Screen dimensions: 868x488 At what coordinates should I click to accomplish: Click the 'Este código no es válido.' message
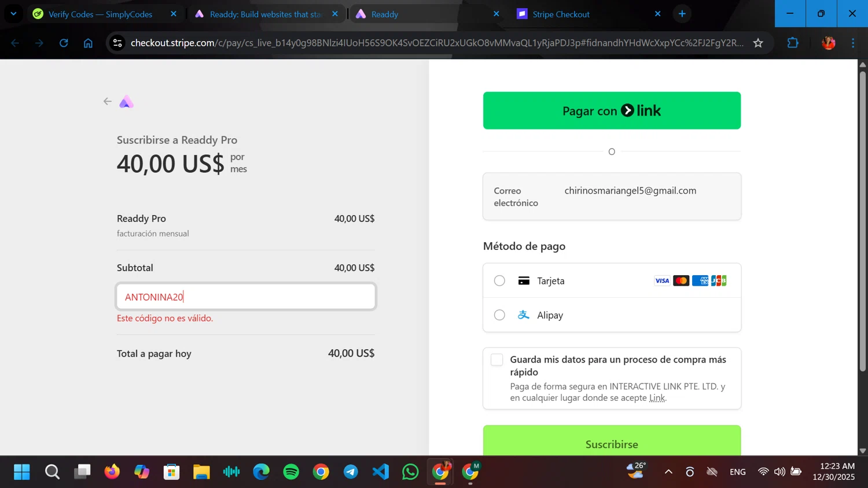[165, 319]
